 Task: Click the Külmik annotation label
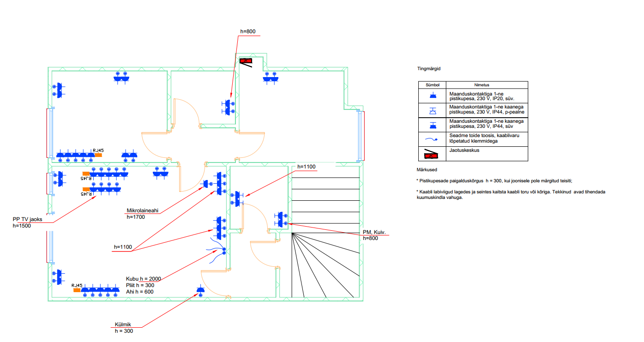pyautogui.click(x=124, y=324)
